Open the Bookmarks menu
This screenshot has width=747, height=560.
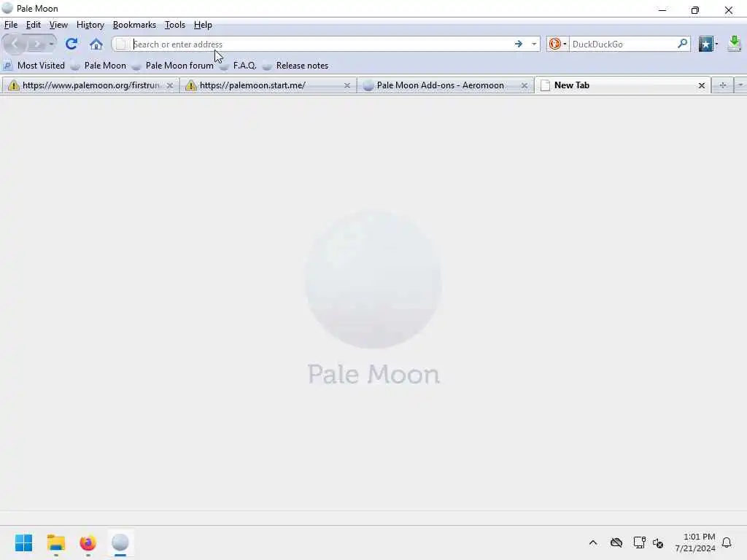134,25
